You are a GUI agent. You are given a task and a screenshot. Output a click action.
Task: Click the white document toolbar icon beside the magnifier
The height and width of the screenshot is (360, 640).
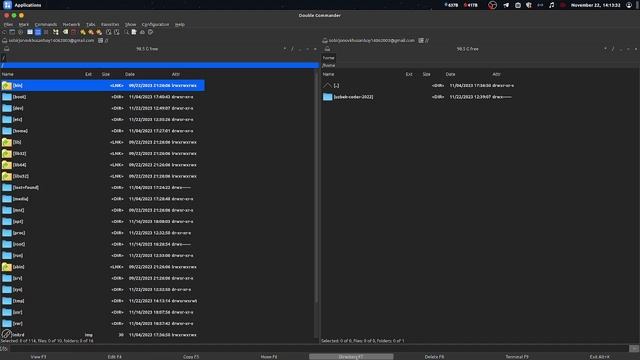coord(133,32)
